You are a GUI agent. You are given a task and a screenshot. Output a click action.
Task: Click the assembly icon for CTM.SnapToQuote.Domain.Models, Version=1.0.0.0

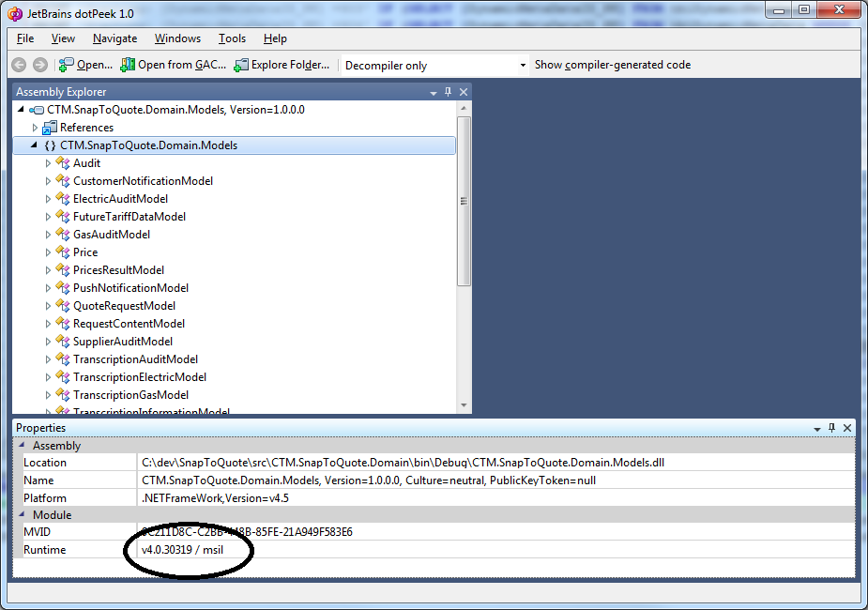coord(38,110)
